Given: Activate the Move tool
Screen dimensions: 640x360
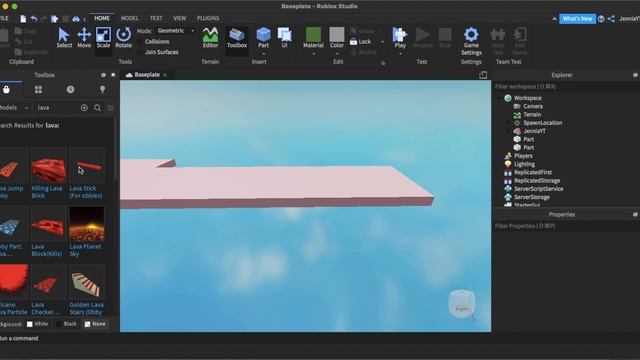Looking at the screenshot, I should [x=84, y=38].
